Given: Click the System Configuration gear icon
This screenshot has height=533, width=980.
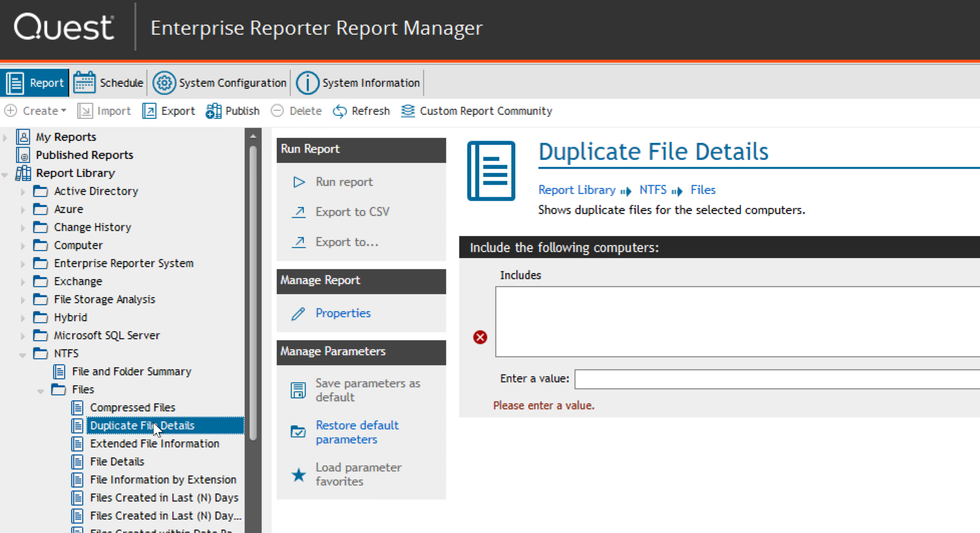Looking at the screenshot, I should 164,83.
